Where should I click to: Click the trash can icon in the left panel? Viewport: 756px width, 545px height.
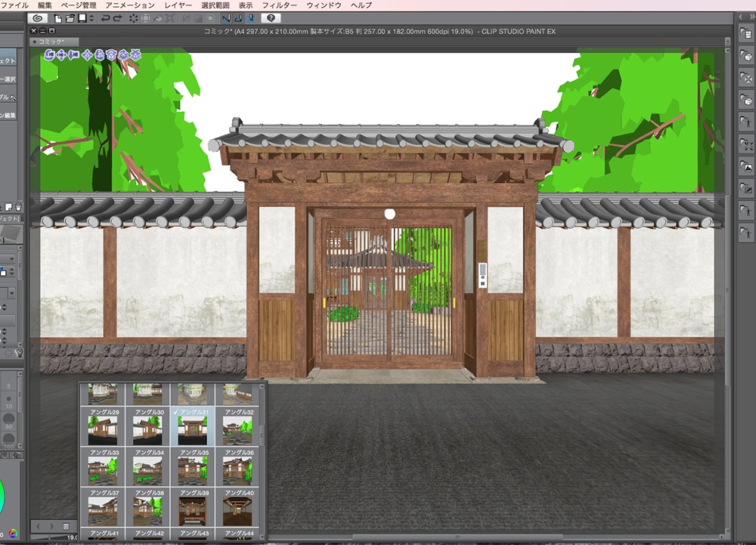[x=18, y=206]
